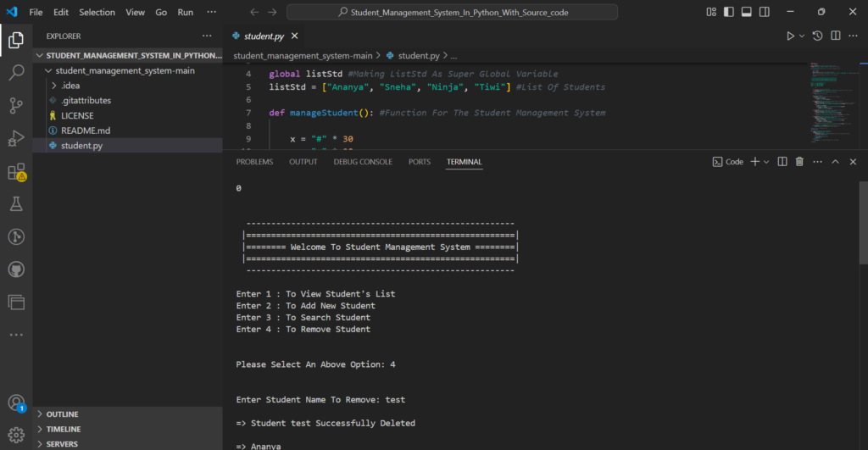The width and height of the screenshot is (868, 450).
Task: Open terminal launch profile dropdown
Action: (766, 162)
